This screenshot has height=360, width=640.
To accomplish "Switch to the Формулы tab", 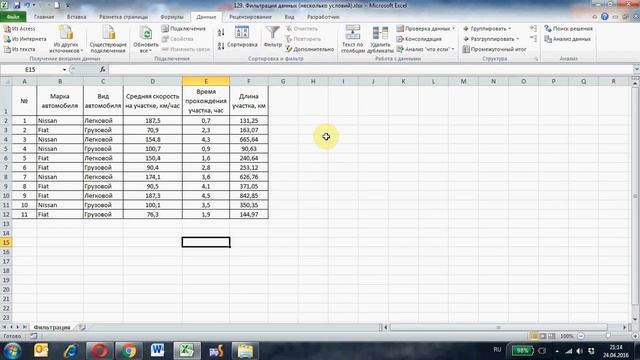I will [x=172, y=17].
